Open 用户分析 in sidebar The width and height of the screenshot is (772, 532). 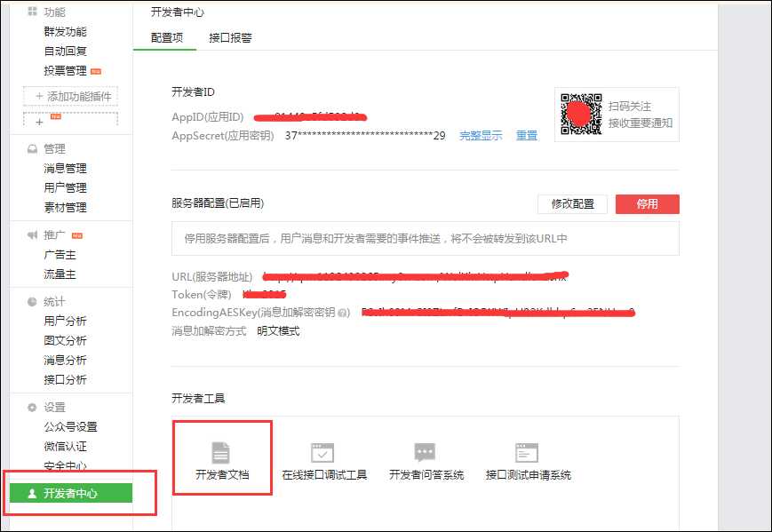[x=65, y=321]
